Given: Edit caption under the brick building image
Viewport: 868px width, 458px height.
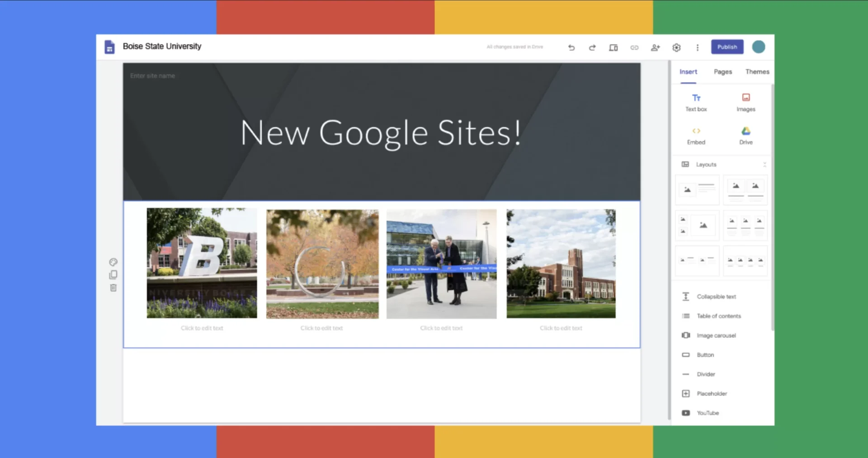Looking at the screenshot, I should [x=561, y=328].
